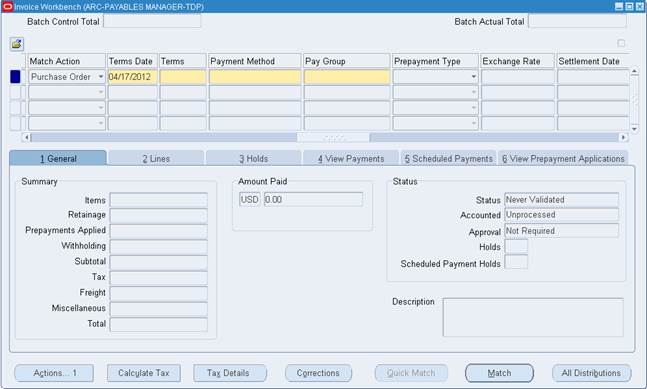
Task: Click the grid's vertical scrollbar up arrow
Action: tap(634, 72)
